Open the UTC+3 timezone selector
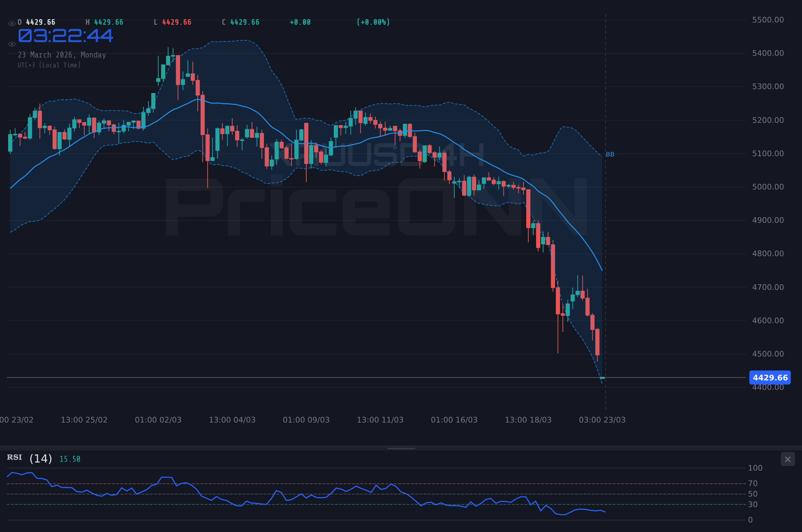802x532 pixels. [49, 65]
